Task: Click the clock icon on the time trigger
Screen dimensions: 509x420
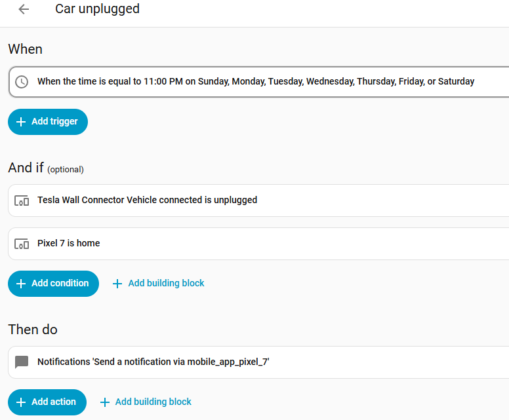Action: coord(22,82)
